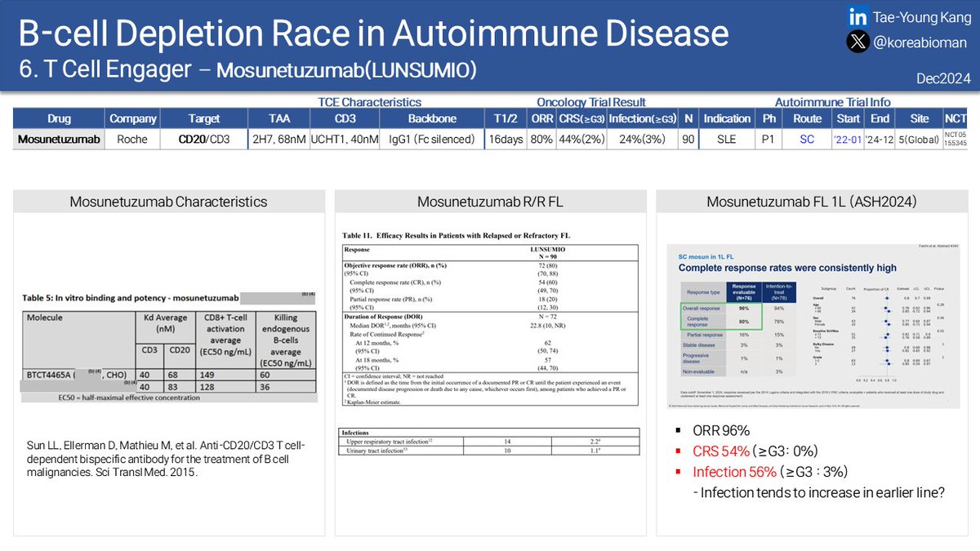Select the 'SLE' indication cell
The image size is (980, 551).
(x=727, y=140)
